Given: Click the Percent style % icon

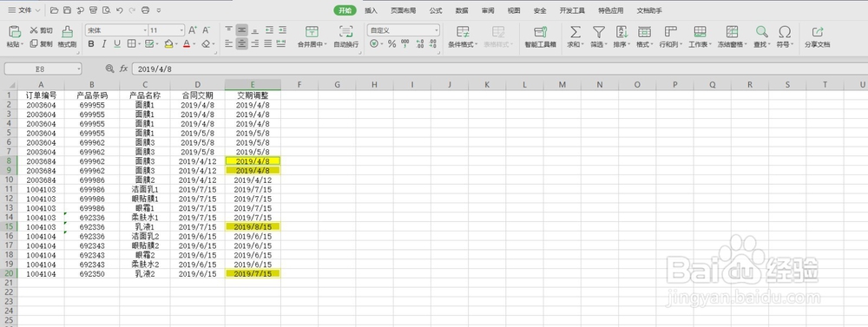Looking at the screenshot, I should coord(392,43).
